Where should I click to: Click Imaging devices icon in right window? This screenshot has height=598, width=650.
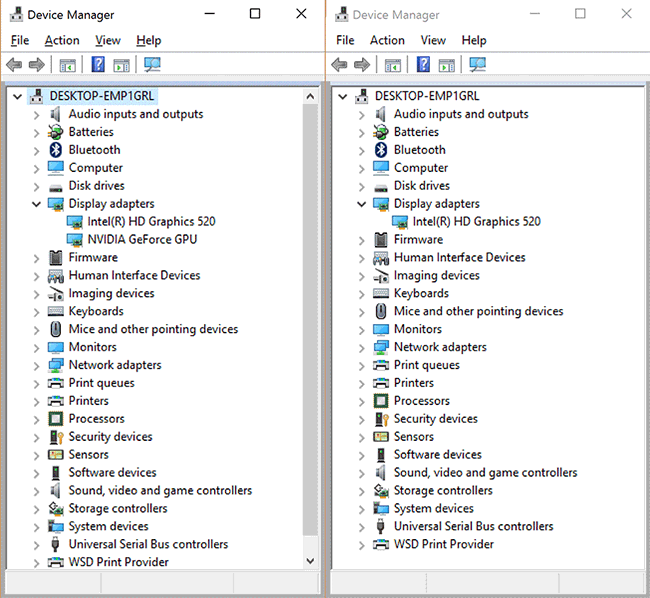[381, 276]
